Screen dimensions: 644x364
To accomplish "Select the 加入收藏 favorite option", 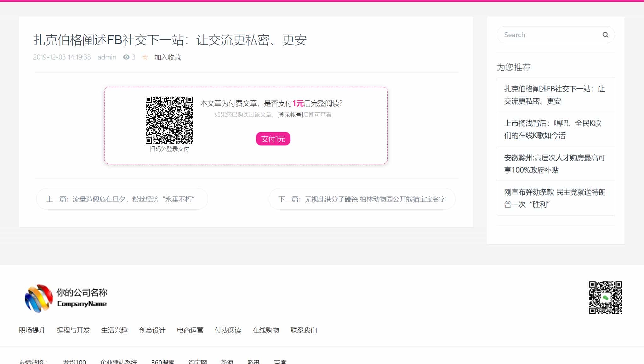I will (x=167, y=57).
